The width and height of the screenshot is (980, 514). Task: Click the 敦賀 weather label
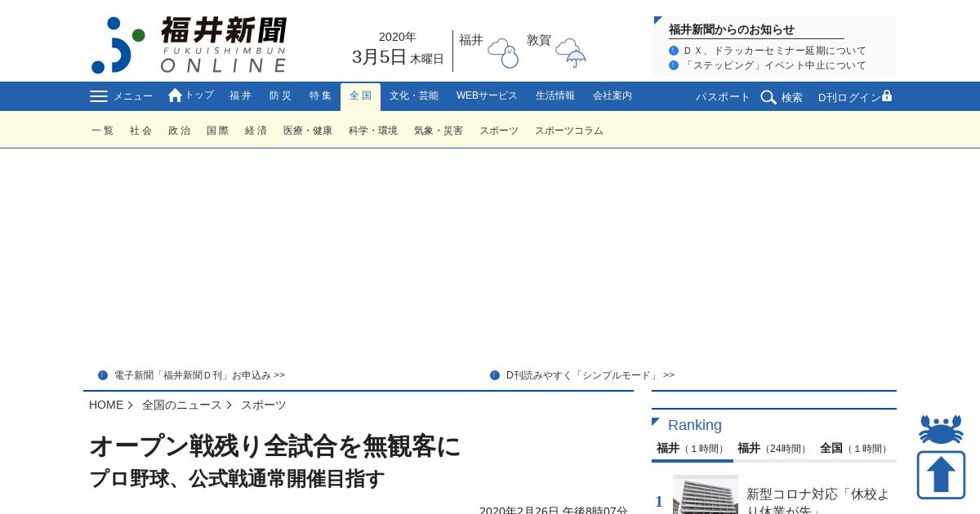pyautogui.click(x=539, y=40)
